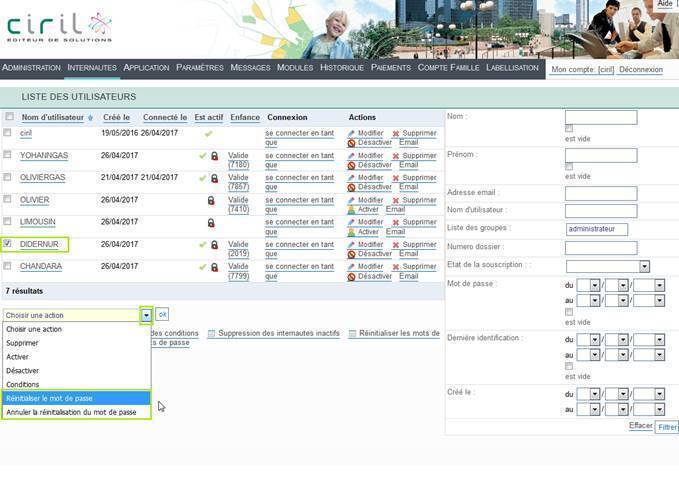Image resolution: width=679 pixels, height=484 pixels.
Task: Click the Adresse email filter field
Action: (601, 194)
